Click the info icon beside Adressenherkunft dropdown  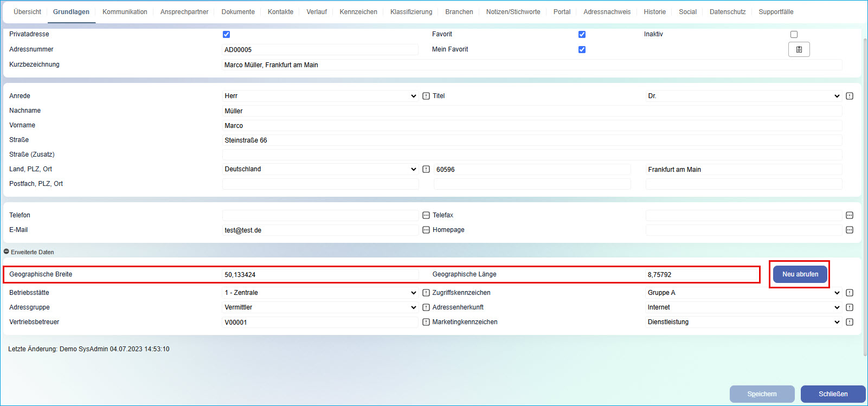tap(850, 307)
